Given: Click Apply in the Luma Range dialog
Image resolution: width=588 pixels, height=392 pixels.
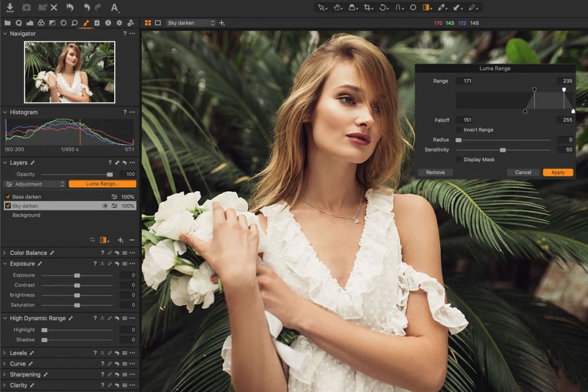Looking at the screenshot, I should pyautogui.click(x=558, y=172).
